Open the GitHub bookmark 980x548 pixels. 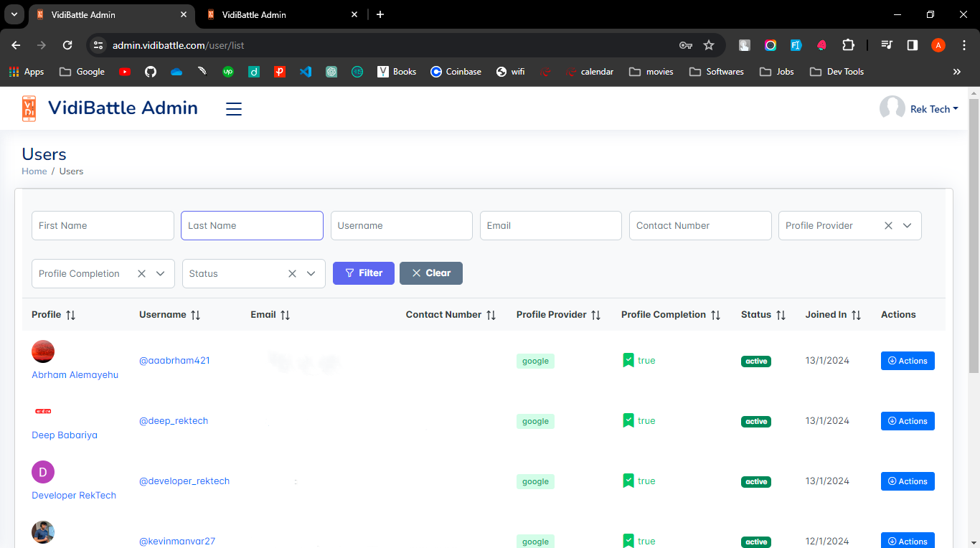[151, 72]
